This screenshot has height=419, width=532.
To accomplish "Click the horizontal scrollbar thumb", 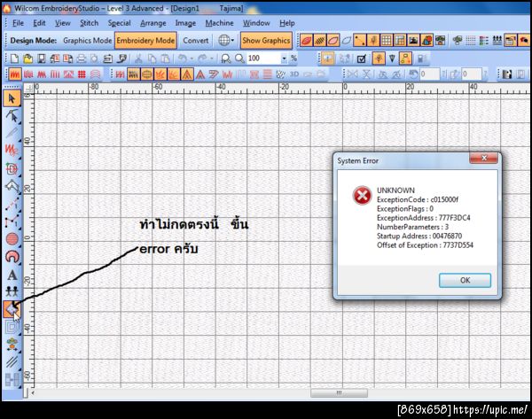I will [339, 393].
